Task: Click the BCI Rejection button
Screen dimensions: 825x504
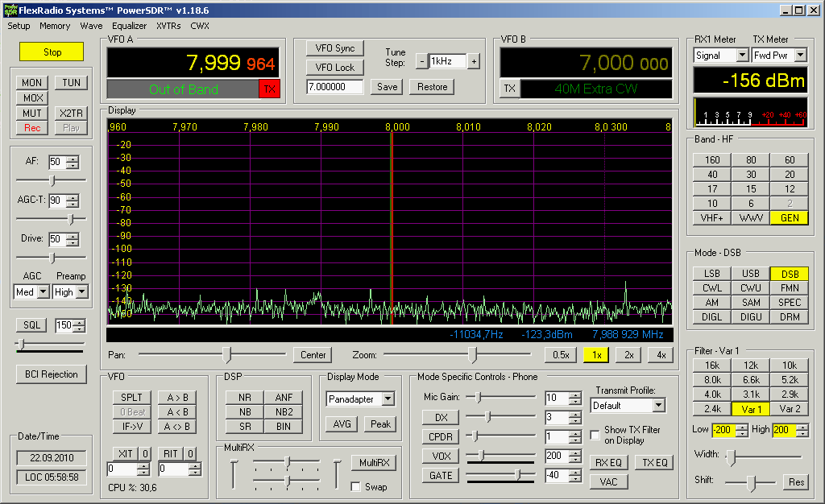Action: [x=52, y=374]
